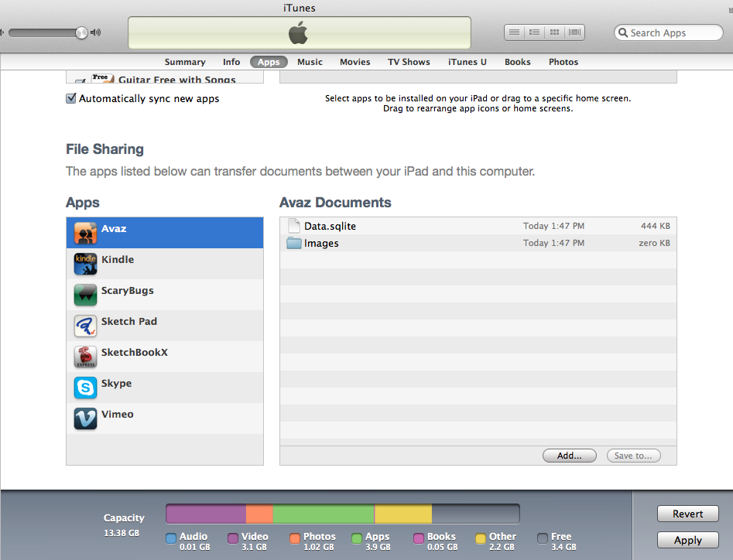Adjust the volume slider knob
The width and height of the screenshot is (733, 560).
click(81, 32)
